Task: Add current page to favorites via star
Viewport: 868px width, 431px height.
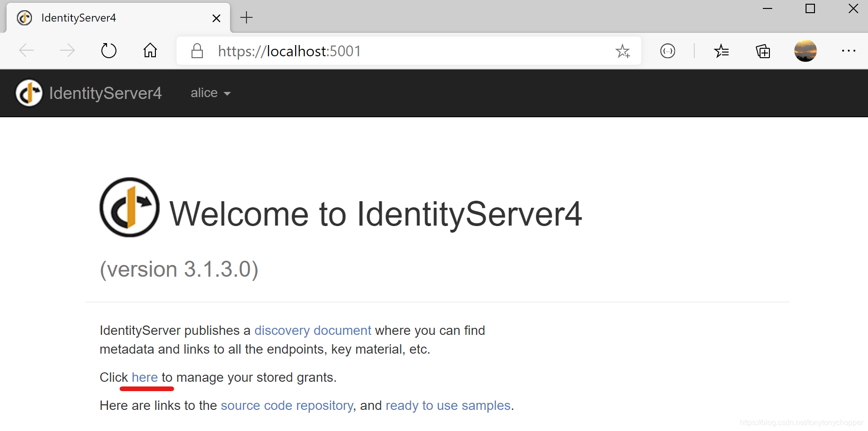Action: click(x=623, y=51)
